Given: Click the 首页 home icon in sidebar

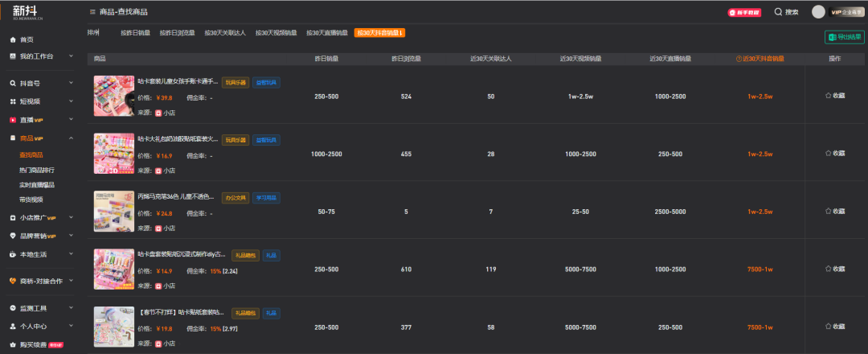Looking at the screenshot, I should tap(13, 39).
